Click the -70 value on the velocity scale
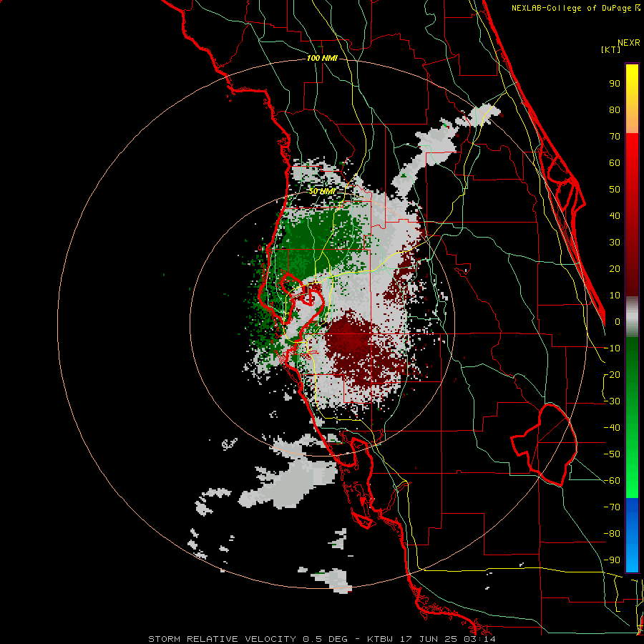644x644 pixels. [612, 507]
